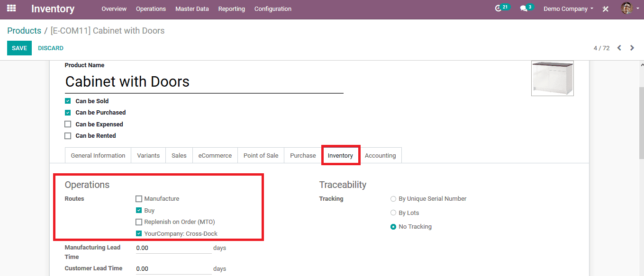The image size is (644, 276).
Task: Select No Tracking radio option
Action: [x=393, y=227]
